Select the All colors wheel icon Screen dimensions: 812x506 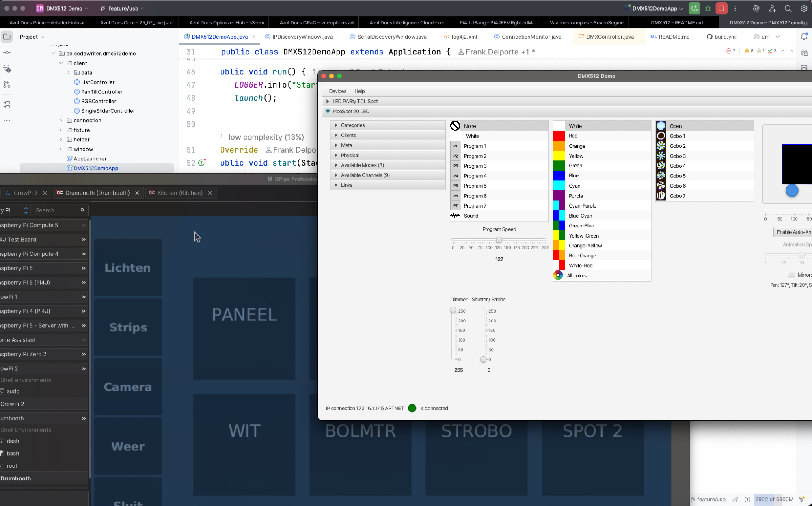558,275
